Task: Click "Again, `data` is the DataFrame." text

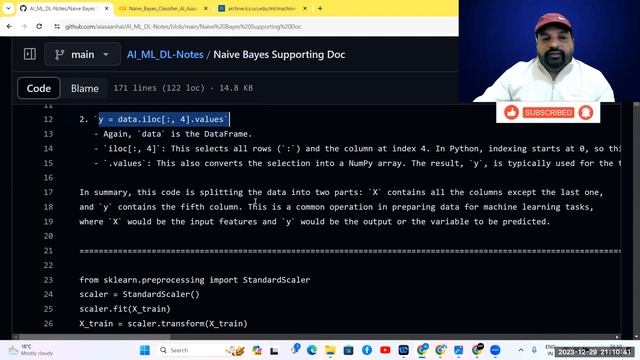Action: [x=178, y=134]
